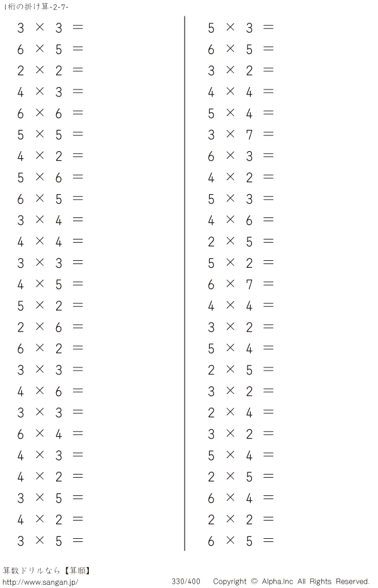Select 6 × 4 in the right column

(241, 498)
